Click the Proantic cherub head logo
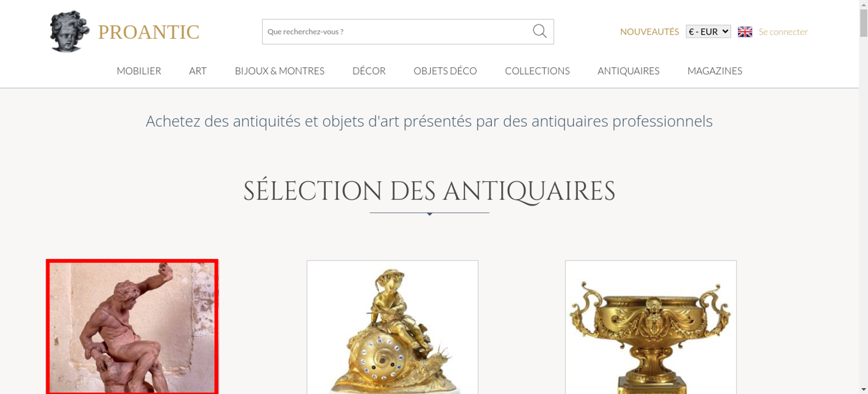The image size is (868, 394). coord(69,31)
